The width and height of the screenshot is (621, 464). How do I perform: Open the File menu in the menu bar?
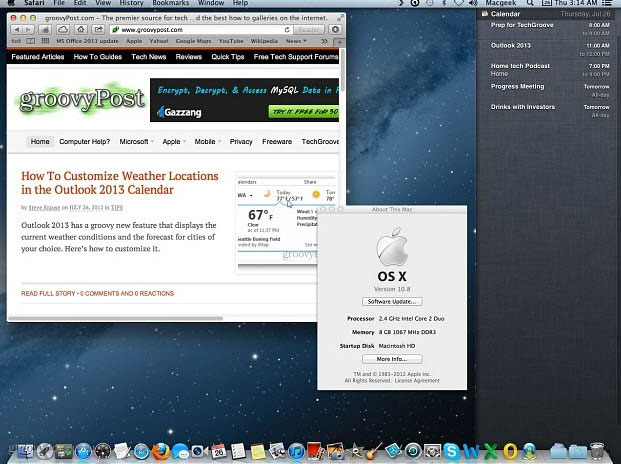59,3
